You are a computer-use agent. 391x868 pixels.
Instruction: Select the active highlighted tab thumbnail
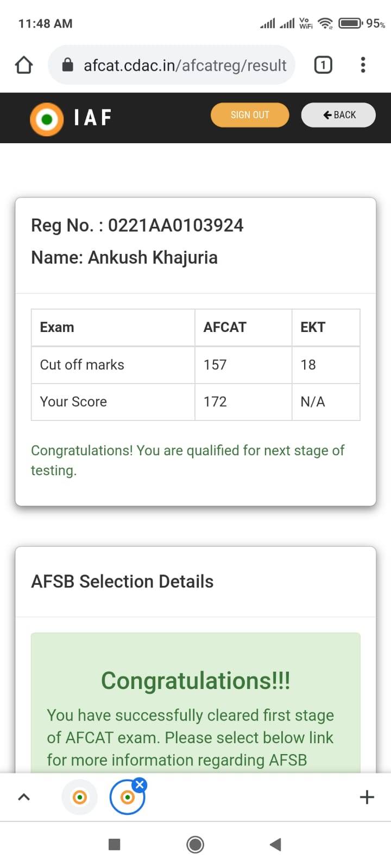click(127, 798)
